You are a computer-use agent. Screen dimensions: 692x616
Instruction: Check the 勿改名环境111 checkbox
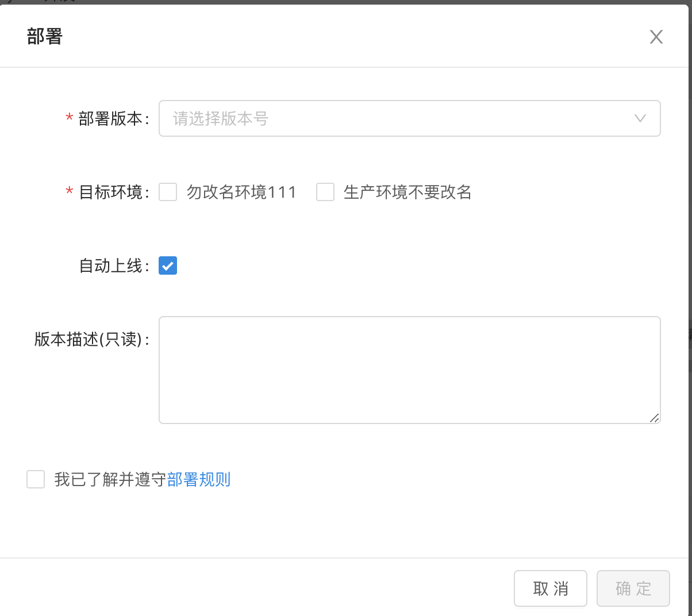click(x=168, y=192)
